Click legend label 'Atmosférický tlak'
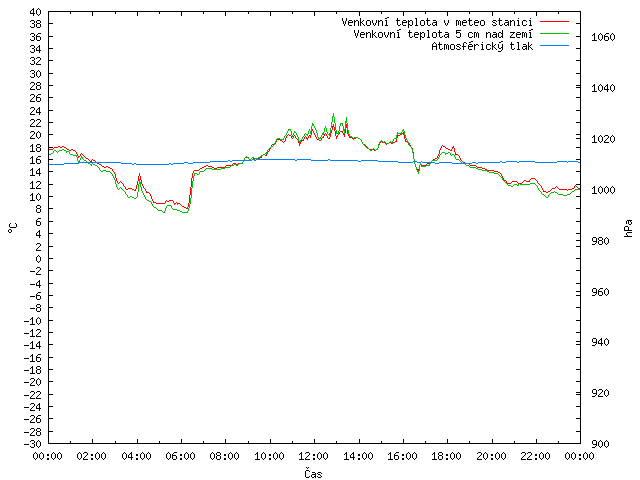 pos(482,46)
